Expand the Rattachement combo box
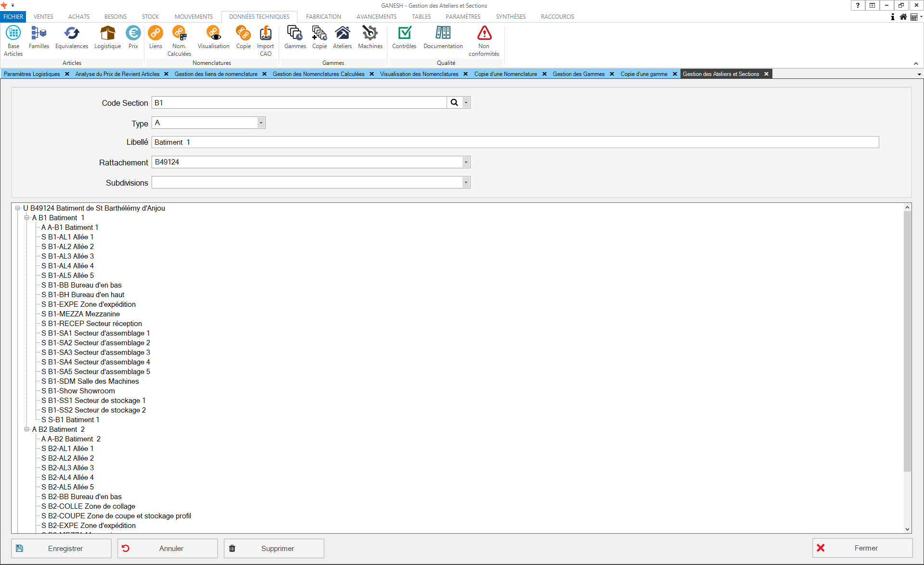This screenshot has height=565, width=924. tap(465, 163)
